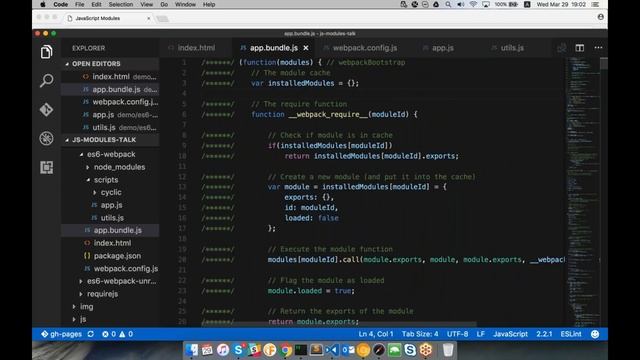The image size is (640, 360).
Task: Switch to the index.html editor tab
Action: (196, 48)
